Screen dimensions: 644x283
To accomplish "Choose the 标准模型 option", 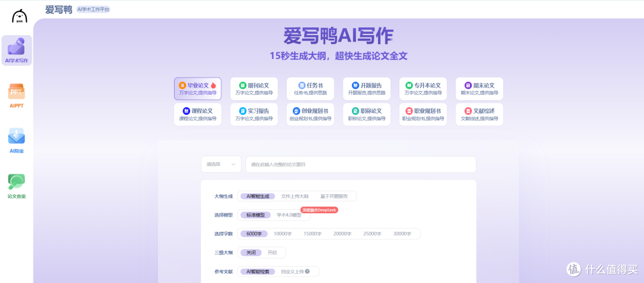I will [x=255, y=214].
